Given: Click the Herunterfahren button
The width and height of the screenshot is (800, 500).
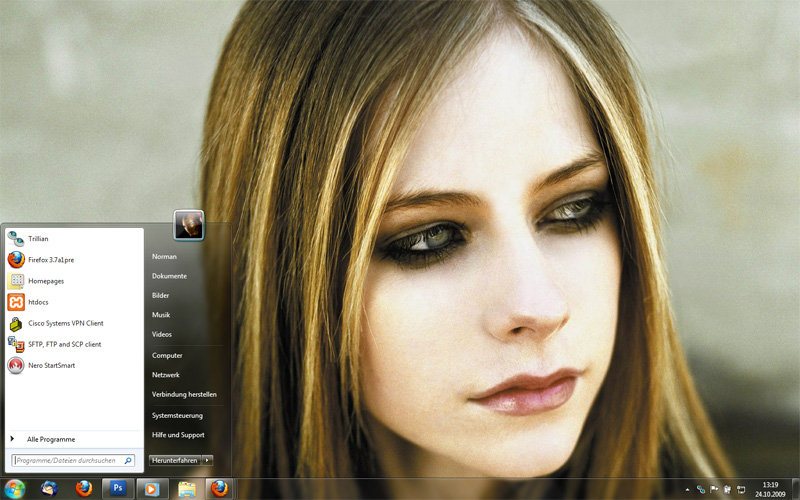Looking at the screenshot, I should (x=175, y=460).
